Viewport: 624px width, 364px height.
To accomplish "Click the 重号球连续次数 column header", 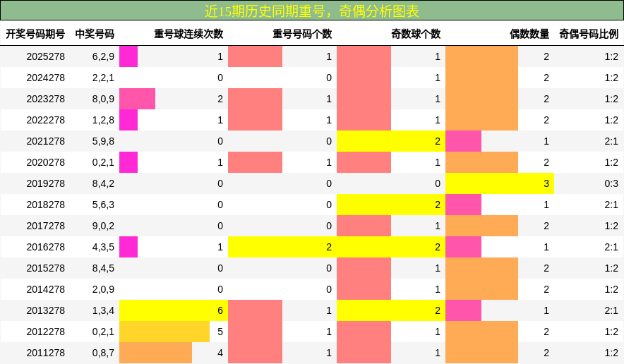I will (188, 34).
